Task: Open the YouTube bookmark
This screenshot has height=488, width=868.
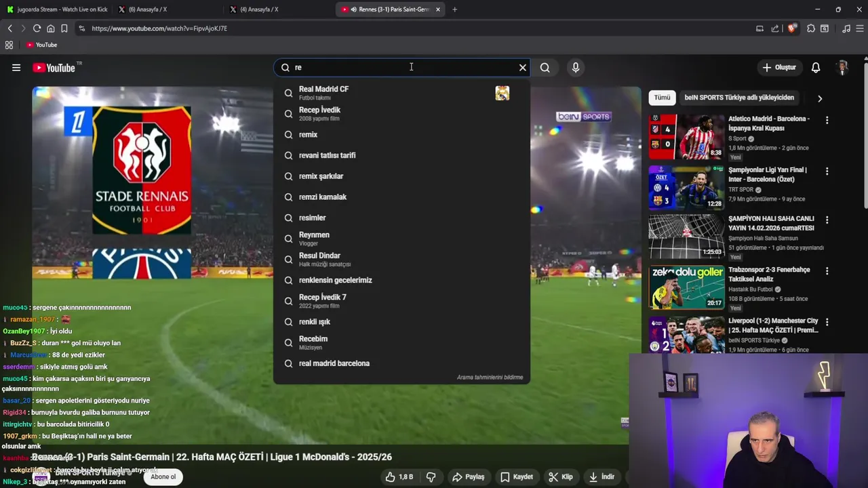Action: pyautogui.click(x=41, y=45)
